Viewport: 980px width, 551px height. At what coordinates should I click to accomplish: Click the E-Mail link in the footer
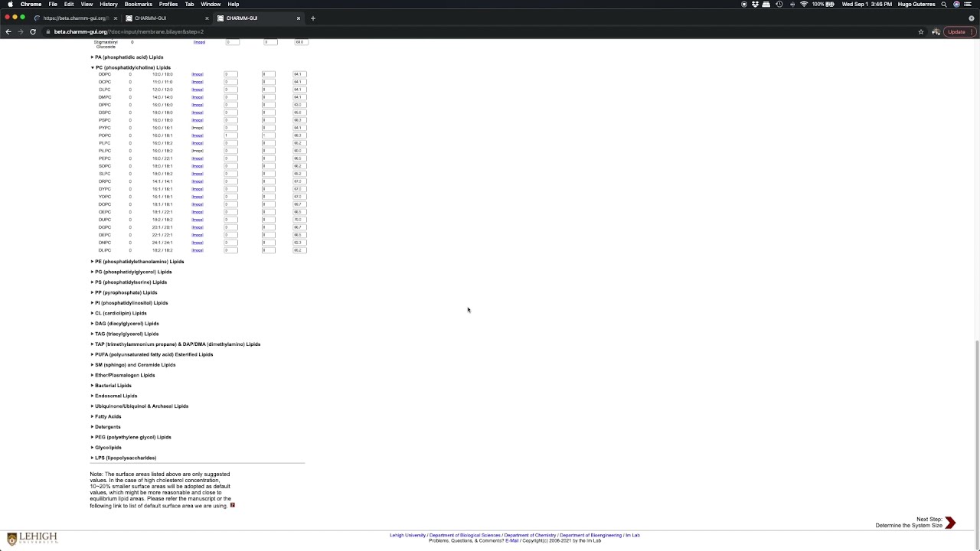tap(511, 540)
